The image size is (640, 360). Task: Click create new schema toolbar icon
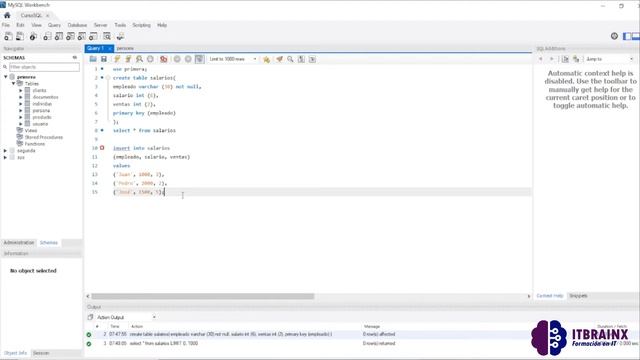click(47, 36)
